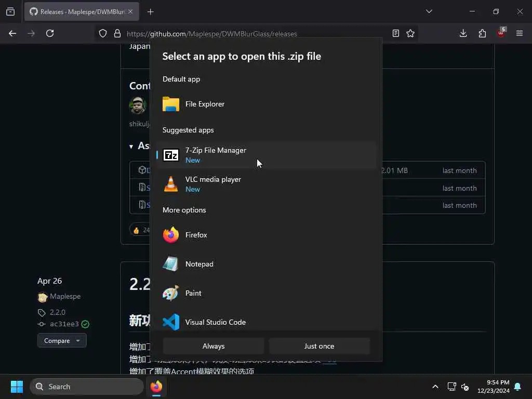Open the Firefox application hamburger menu
532x399 pixels.
pos(520,33)
